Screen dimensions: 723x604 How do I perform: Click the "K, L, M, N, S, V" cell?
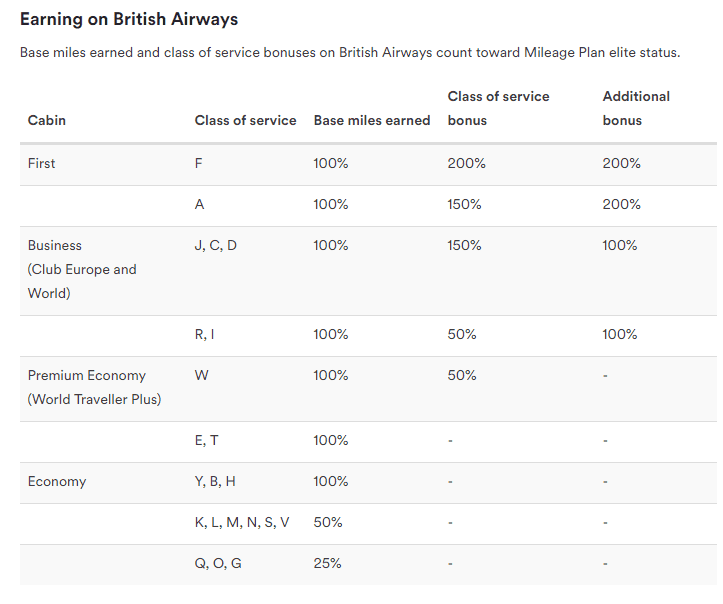242,522
